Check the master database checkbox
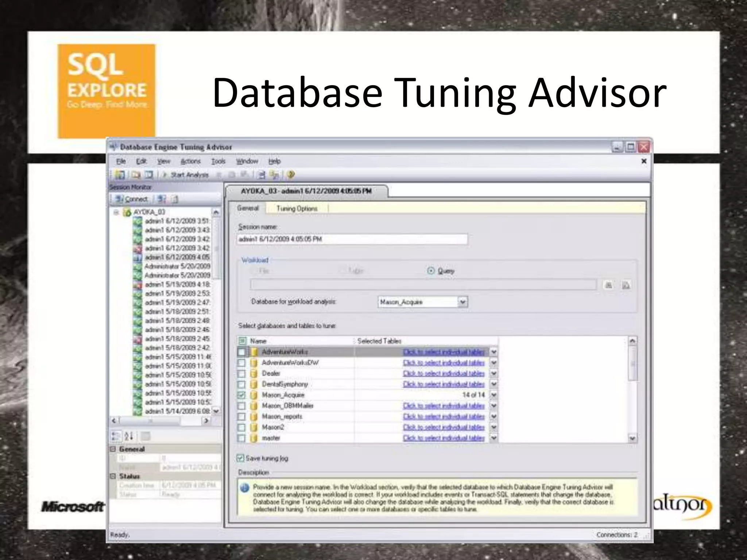Viewport: 747px width, 560px height. tap(241, 438)
